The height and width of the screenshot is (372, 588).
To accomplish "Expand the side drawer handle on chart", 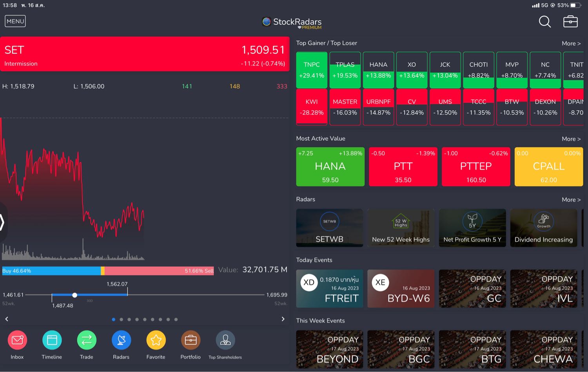I will coord(2,222).
